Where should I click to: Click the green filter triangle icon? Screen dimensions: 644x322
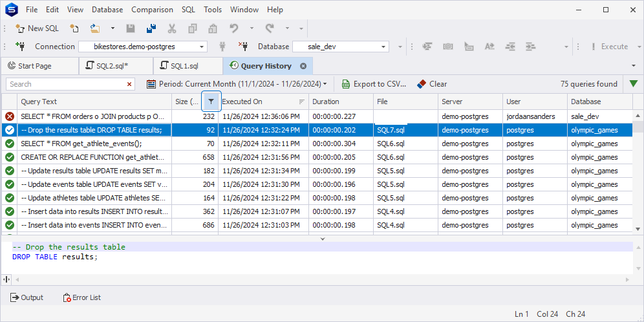[633, 84]
